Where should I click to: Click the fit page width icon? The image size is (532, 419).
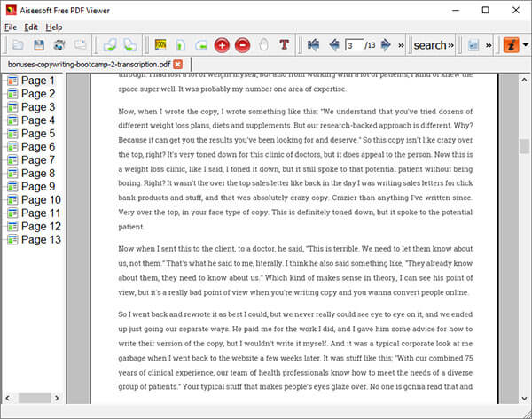(x=201, y=45)
